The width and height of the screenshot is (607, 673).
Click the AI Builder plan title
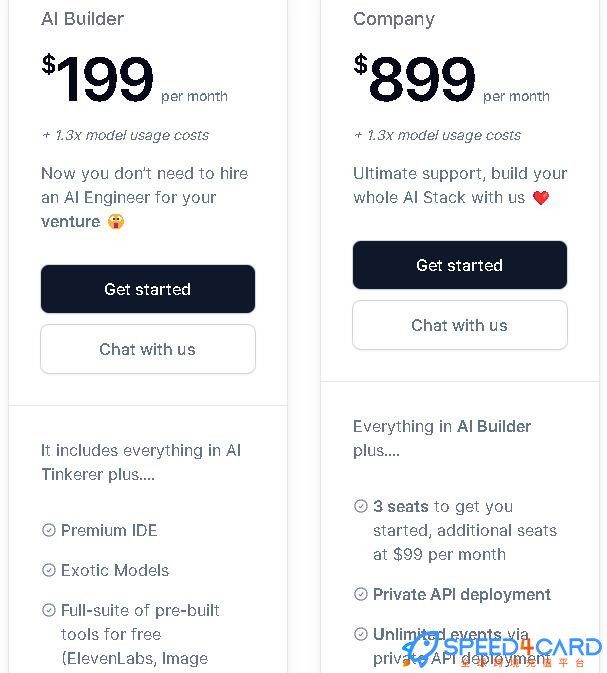(x=82, y=19)
